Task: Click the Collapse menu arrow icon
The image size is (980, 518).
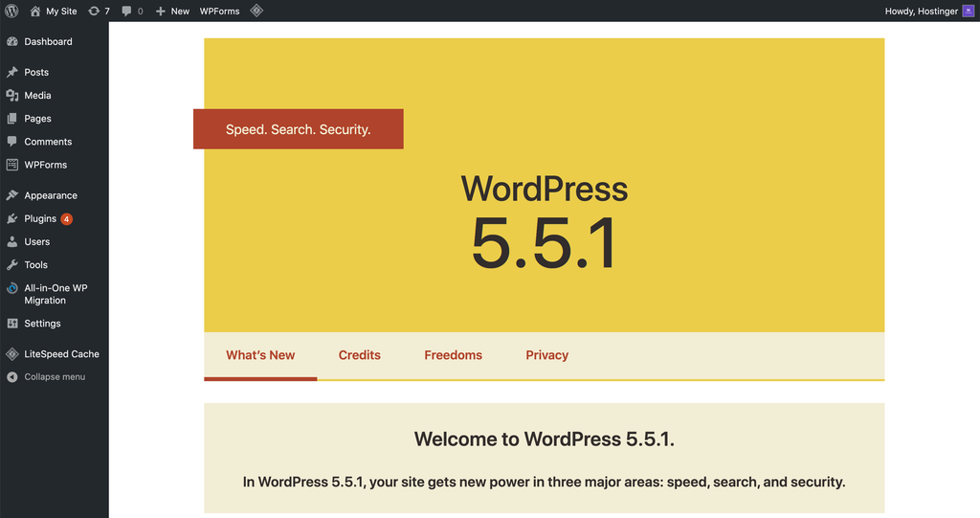Action: coord(11,376)
